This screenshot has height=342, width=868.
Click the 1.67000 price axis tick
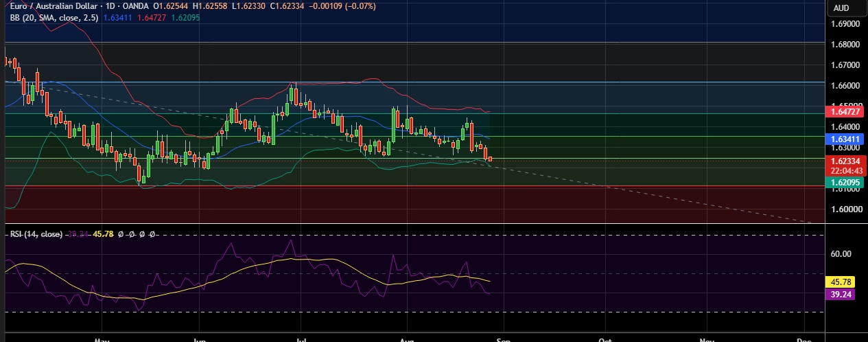(845, 65)
